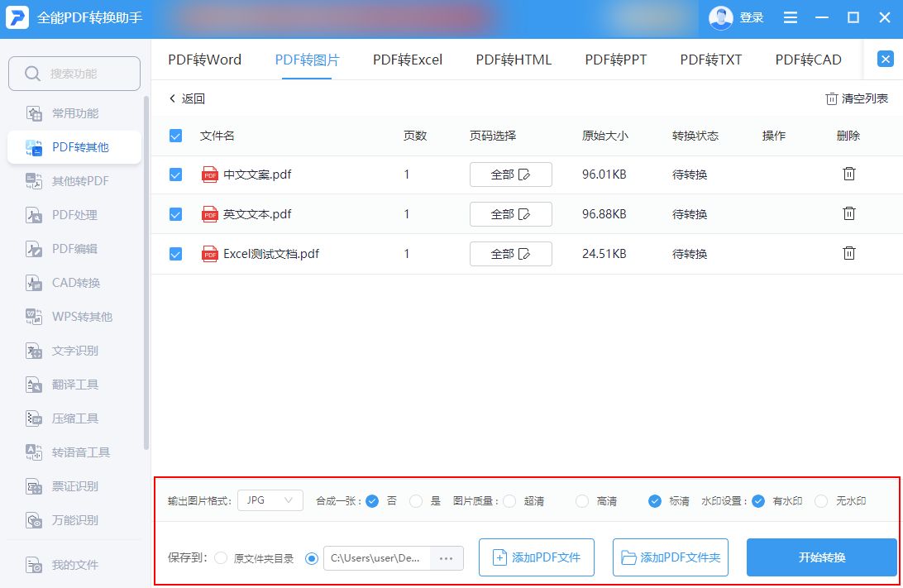Click the 添加PDF文件 button

click(x=536, y=557)
